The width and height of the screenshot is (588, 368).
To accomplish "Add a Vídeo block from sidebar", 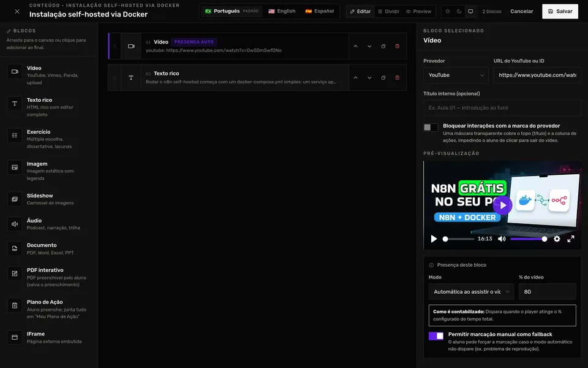I will click(x=49, y=75).
